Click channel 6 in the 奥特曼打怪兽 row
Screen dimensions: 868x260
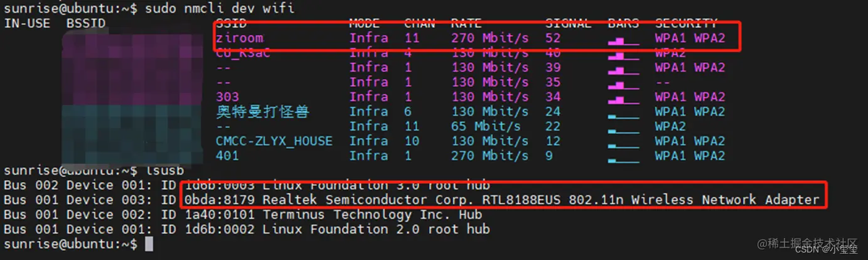pos(408,112)
